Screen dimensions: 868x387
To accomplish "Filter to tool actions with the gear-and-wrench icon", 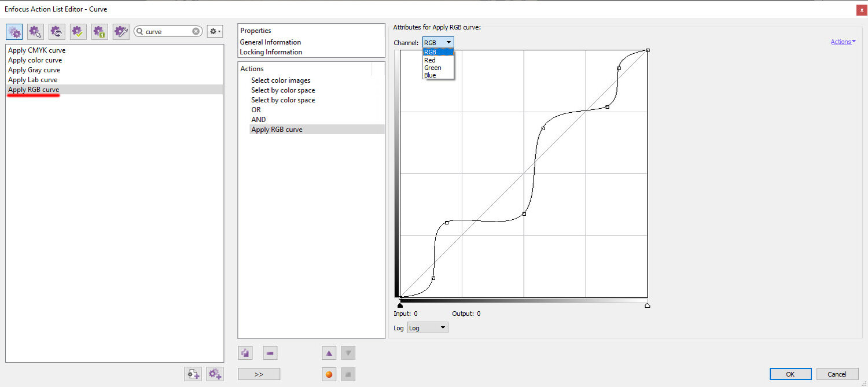I will coord(120,31).
